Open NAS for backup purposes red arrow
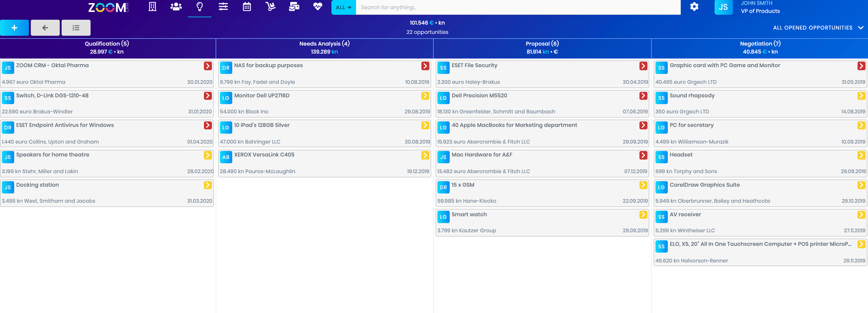The image size is (868, 313). click(425, 66)
